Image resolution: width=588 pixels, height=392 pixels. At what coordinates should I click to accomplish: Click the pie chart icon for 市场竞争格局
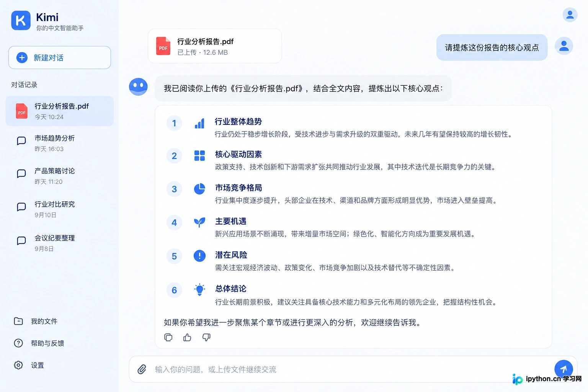[x=199, y=189]
